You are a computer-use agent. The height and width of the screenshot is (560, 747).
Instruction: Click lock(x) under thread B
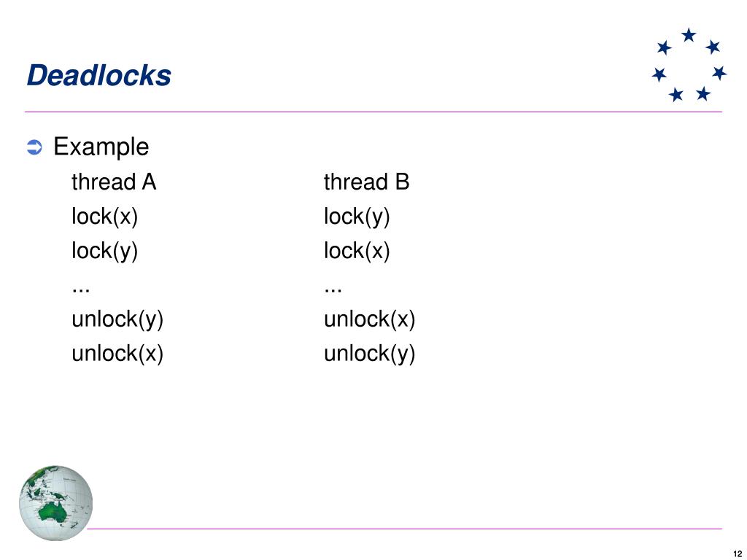point(357,251)
